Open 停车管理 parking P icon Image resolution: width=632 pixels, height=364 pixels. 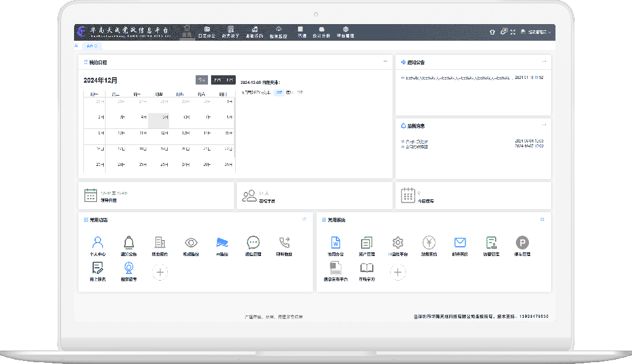click(x=522, y=242)
